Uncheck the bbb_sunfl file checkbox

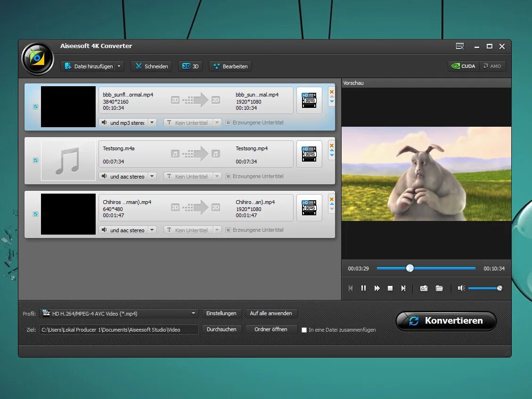coord(36,106)
